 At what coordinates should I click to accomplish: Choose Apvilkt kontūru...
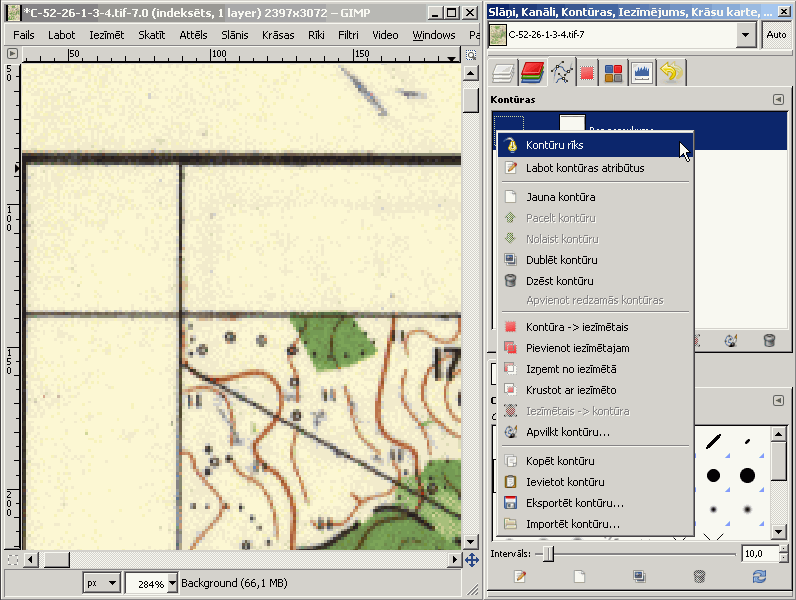[595, 432]
